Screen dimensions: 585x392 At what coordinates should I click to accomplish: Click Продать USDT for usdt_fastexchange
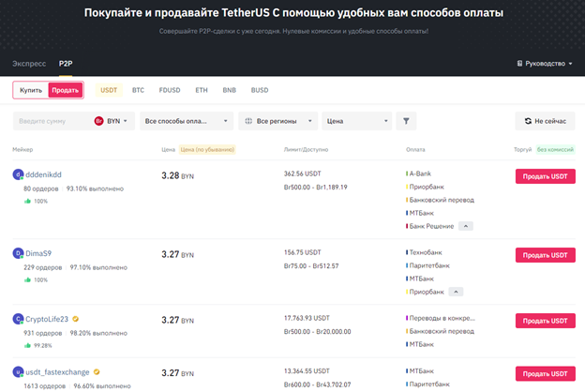(x=545, y=373)
